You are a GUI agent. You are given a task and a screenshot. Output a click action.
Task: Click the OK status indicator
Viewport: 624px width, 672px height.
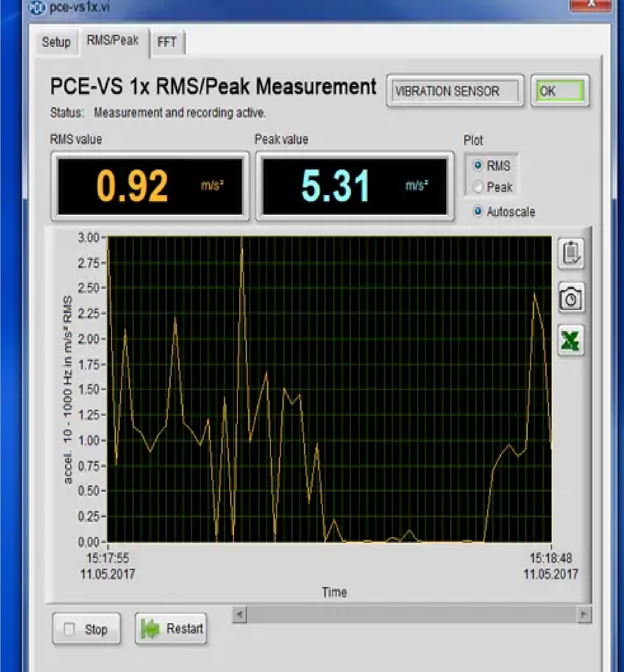(560, 91)
